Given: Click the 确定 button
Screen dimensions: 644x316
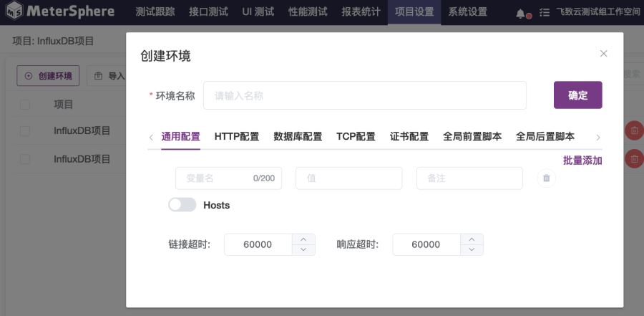Looking at the screenshot, I should tap(578, 95).
